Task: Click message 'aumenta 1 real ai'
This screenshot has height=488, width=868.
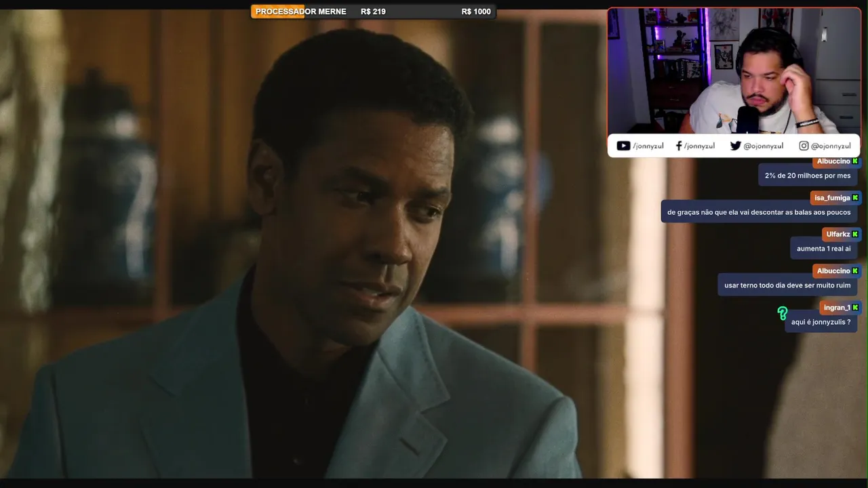Action: tap(823, 249)
